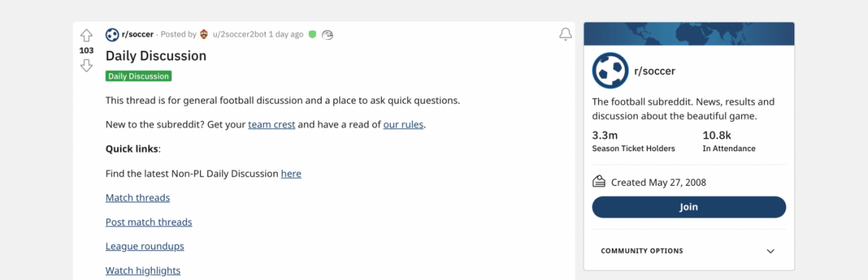This screenshot has height=280, width=868.
Task: Filter by the green Daily Discussion flair tag
Action: [x=138, y=76]
